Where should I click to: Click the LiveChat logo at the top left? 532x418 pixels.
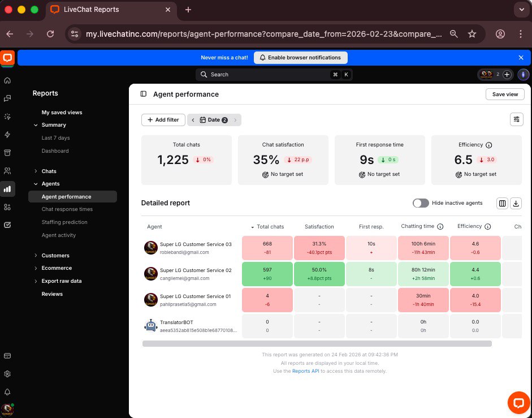click(7, 58)
